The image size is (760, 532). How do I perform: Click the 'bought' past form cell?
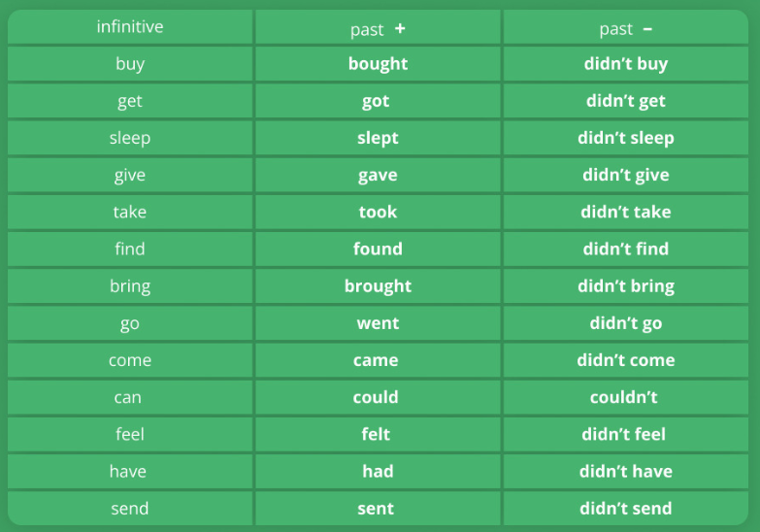click(378, 64)
